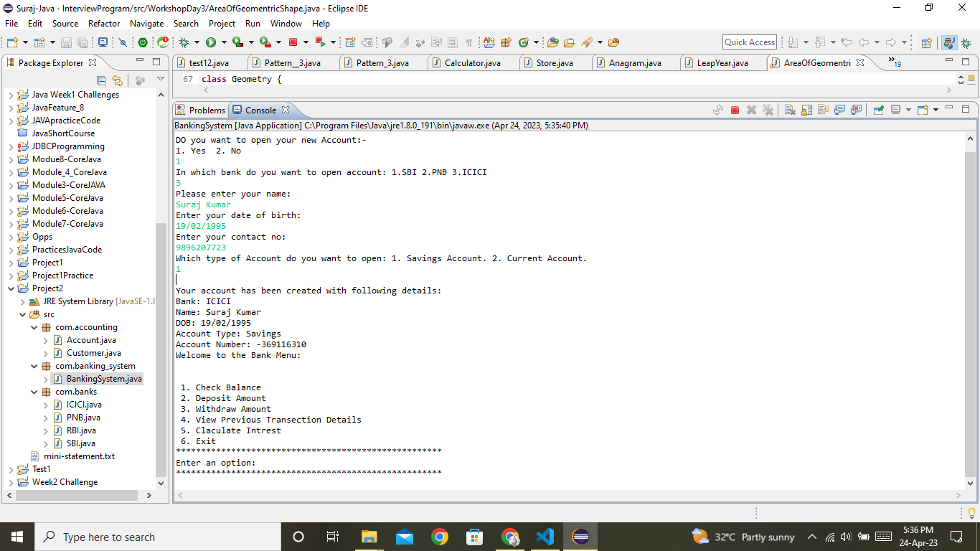Open the Window menu
Image resolution: width=980 pixels, height=551 pixels.
coord(286,23)
